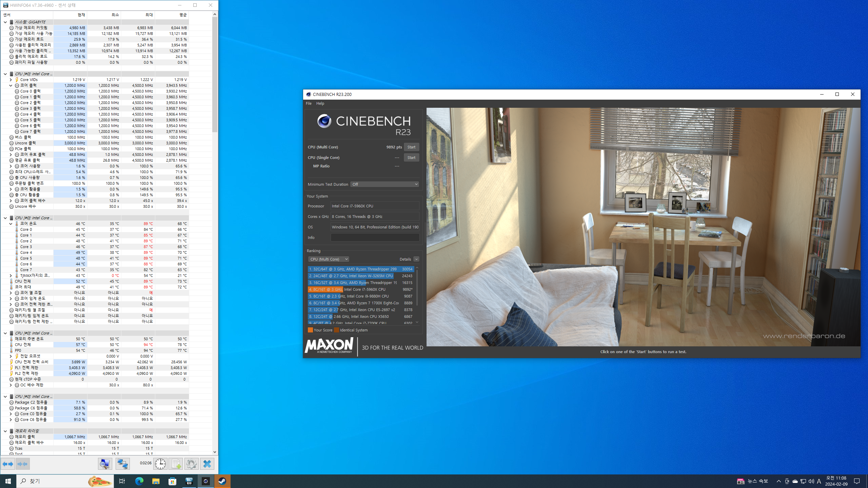The image size is (868, 488).
Task: Click the expand-columns arrows icon in HWiNFO
Action: pos(8,464)
